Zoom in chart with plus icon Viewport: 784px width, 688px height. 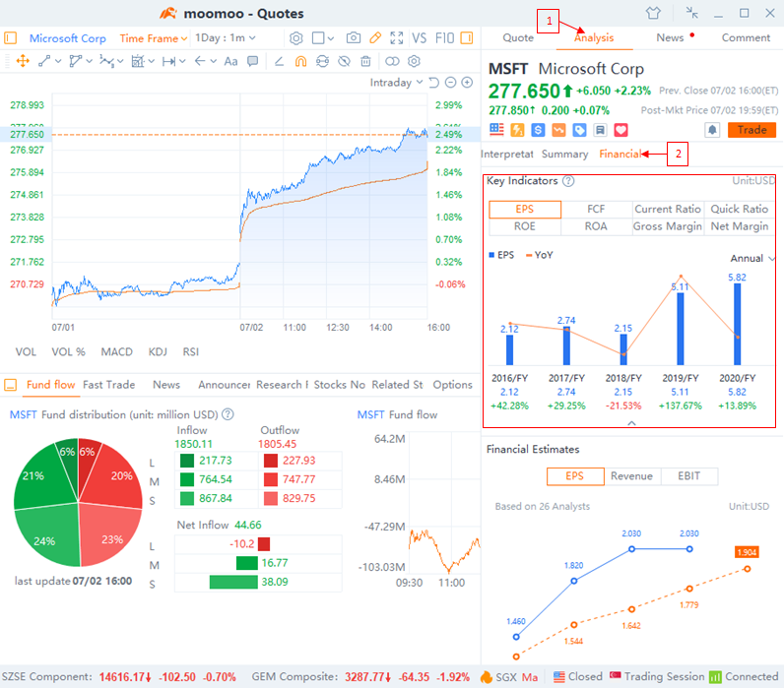(x=467, y=83)
